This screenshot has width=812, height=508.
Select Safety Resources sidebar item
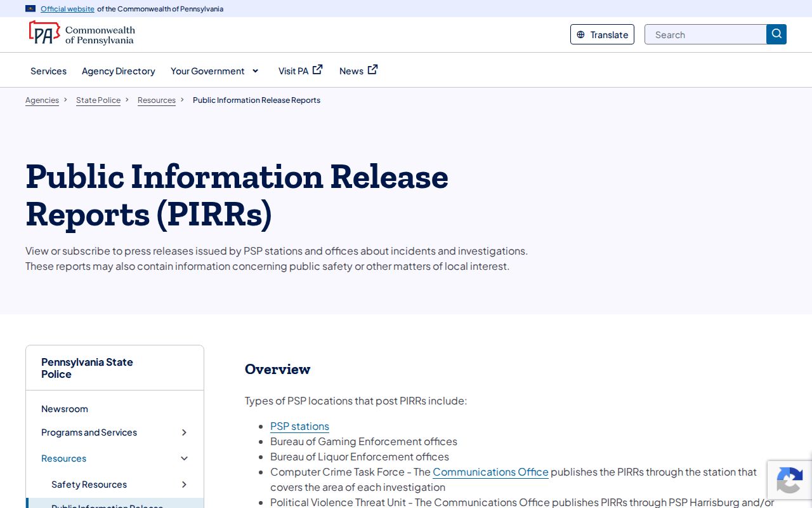click(x=89, y=485)
